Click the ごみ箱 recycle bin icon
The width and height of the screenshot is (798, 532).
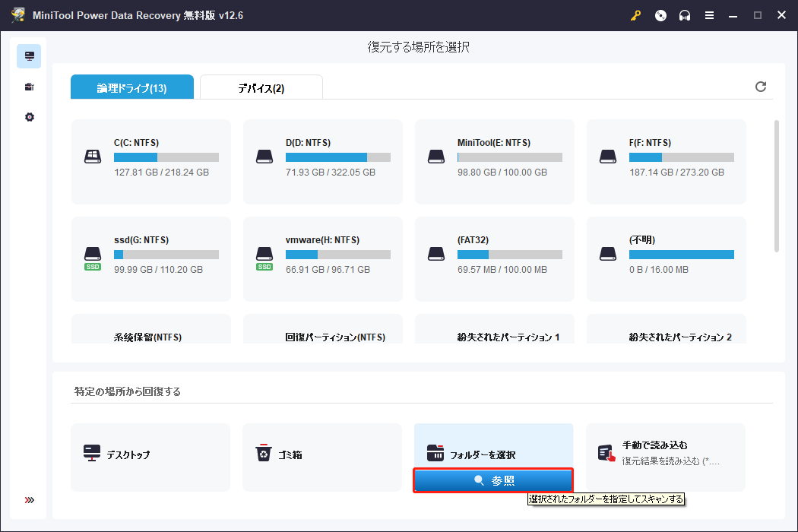coord(264,453)
